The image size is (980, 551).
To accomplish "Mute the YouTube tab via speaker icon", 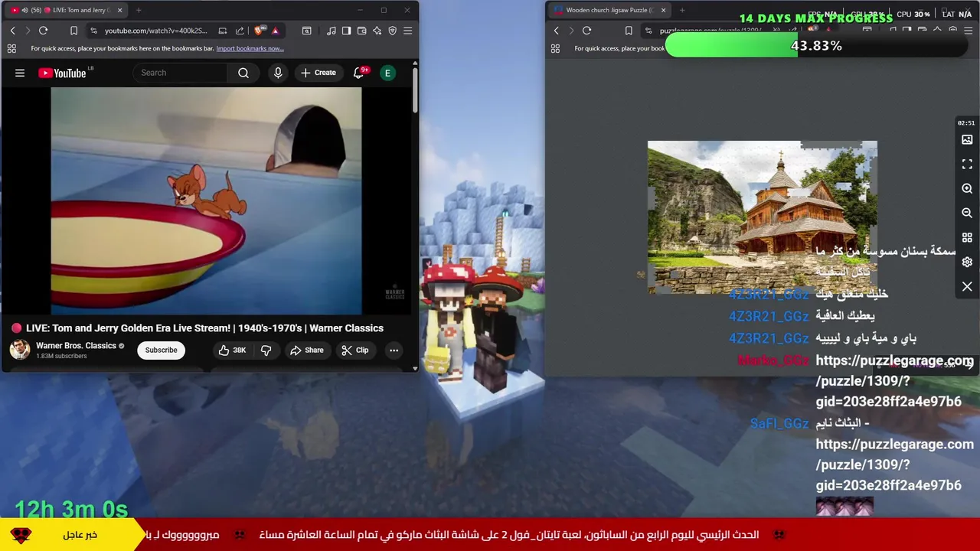I will click(24, 10).
